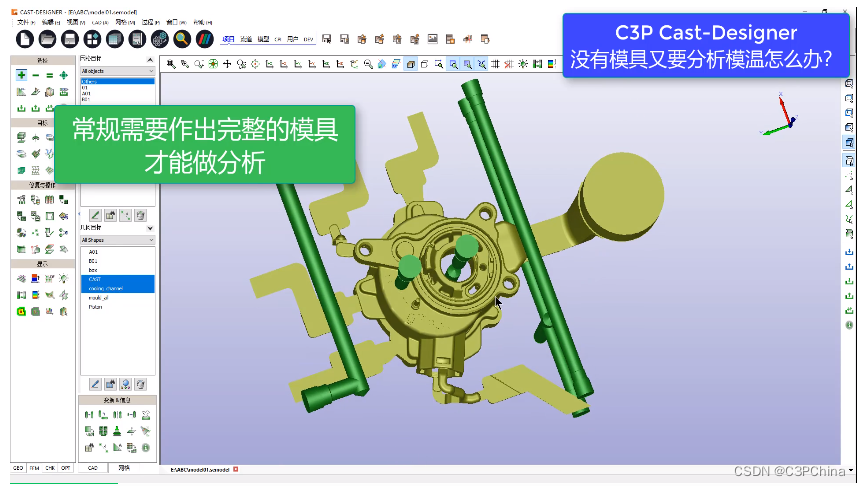Open the magnifier search round icon
860x486 pixels.
tap(182, 39)
